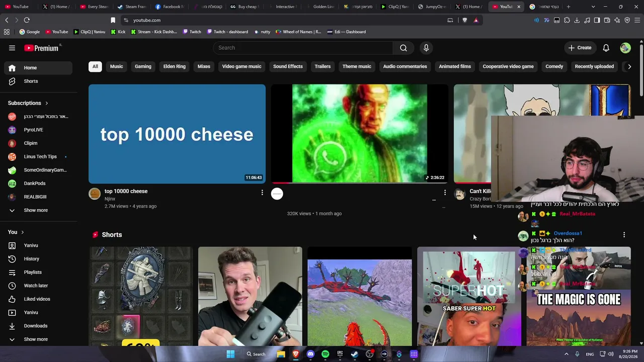Screen dimensions: 644x362
Task: Open Shorts in the sidebar
Action: coord(38,81)
